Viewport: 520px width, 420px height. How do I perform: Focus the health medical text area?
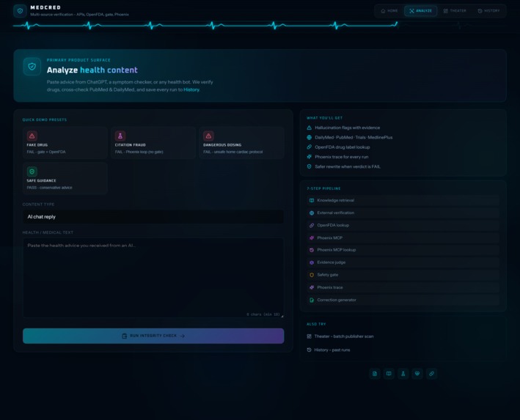(153, 278)
